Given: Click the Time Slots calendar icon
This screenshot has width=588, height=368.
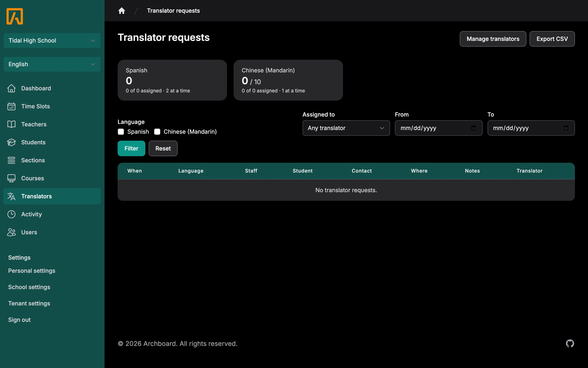Looking at the screenshot, I should coord(11,106).
